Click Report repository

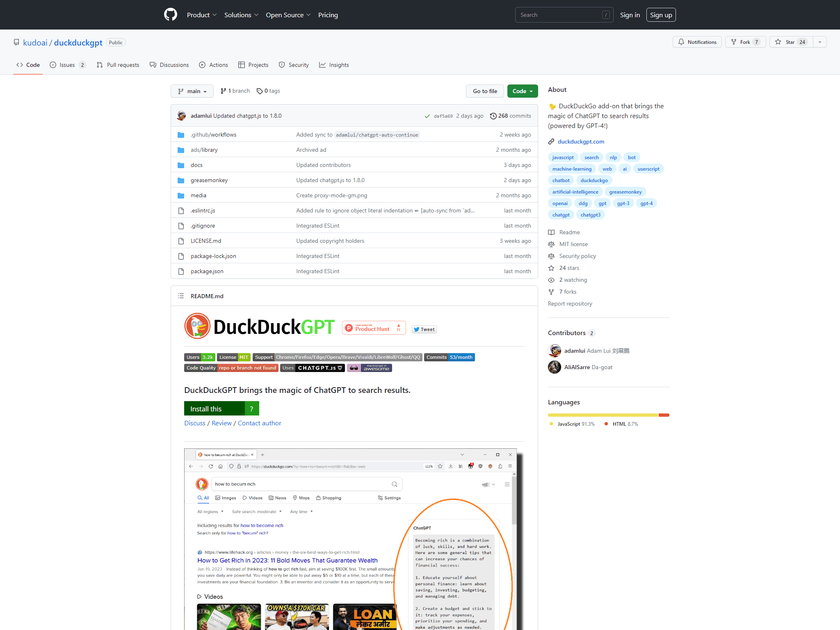(x=570, y=304)
